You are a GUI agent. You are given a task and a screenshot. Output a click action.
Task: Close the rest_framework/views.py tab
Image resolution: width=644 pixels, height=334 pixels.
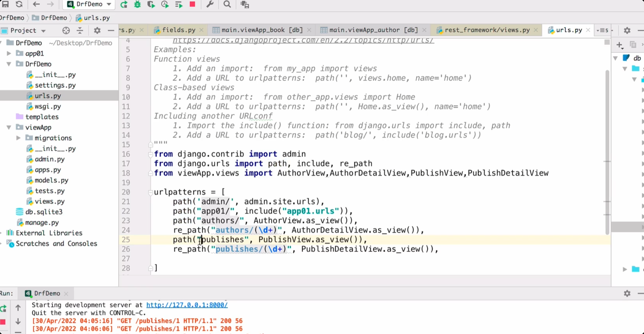(x=536, y=30)
